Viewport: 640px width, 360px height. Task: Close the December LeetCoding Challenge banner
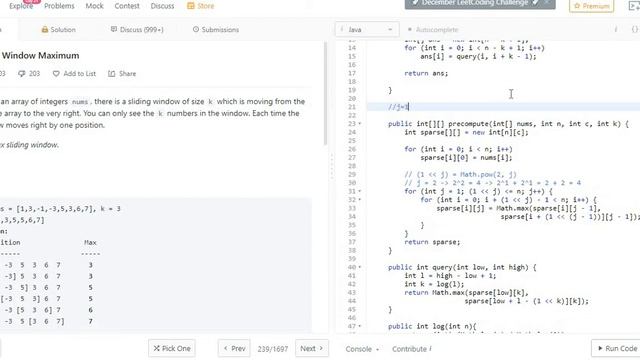547,3
